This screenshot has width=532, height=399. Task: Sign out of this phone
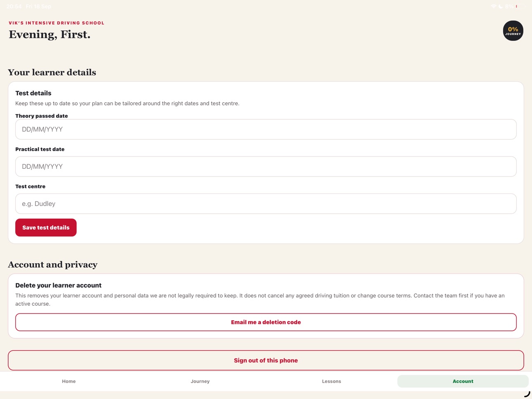(x=266, y=360)
